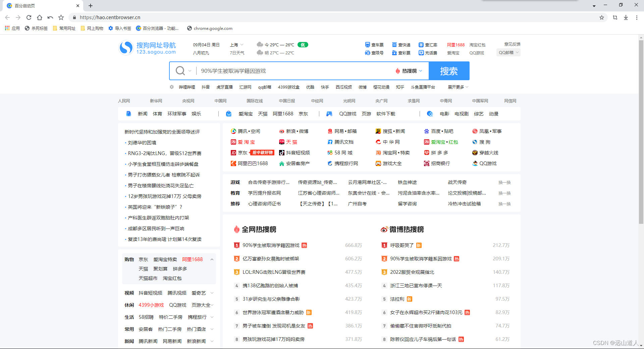Open 新浪·微博 site link
This screenshot has width=644, height=349.
pos(294,131)
